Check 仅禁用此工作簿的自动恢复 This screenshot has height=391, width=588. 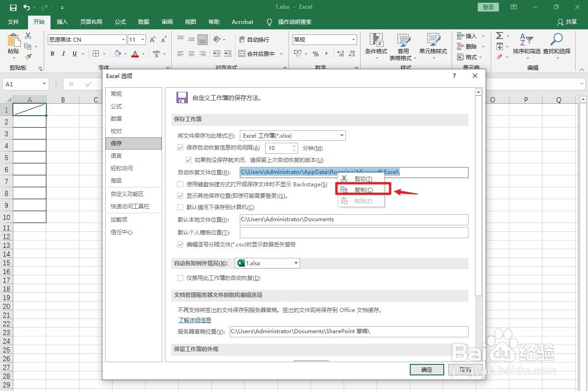[180, 278]
